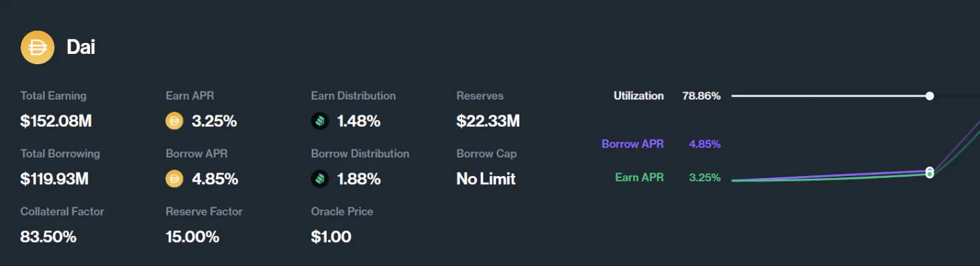Click the Total Borrowing value $119.93M
Screen dimensions: 980x266
(55, 179)
